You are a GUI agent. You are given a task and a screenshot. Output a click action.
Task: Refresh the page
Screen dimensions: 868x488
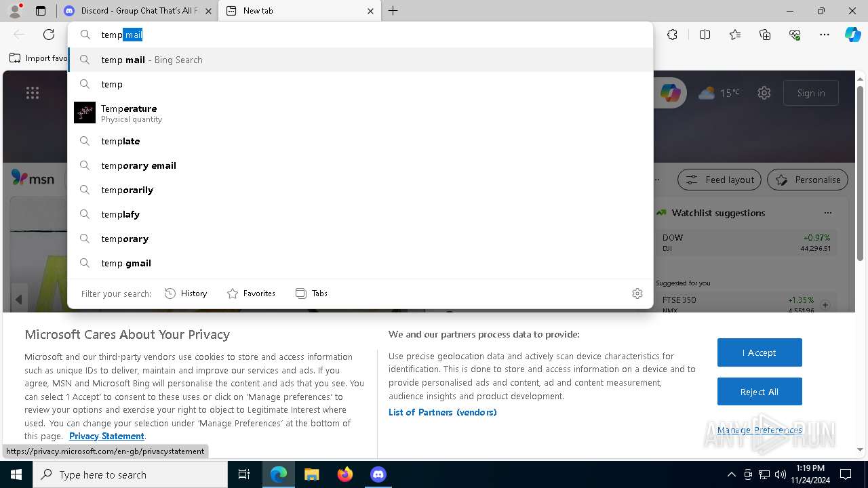click(x=49, y=35)
